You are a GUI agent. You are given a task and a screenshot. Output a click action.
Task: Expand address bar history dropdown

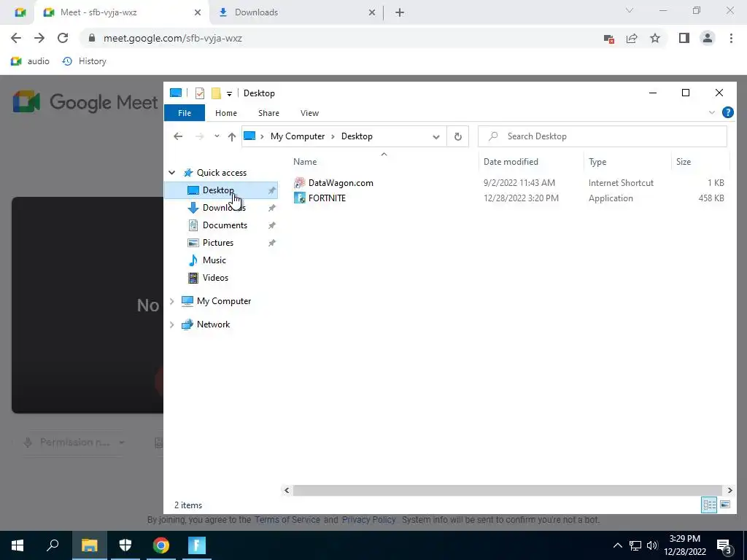pyautogui.click(x=436, y=136)
